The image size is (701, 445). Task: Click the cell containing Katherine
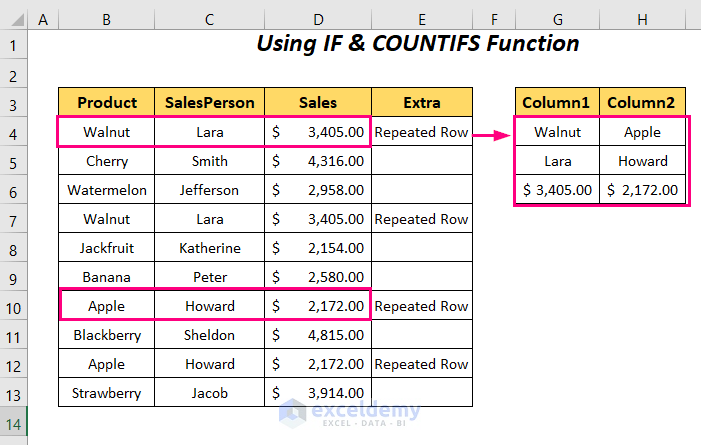click(210, 248)
